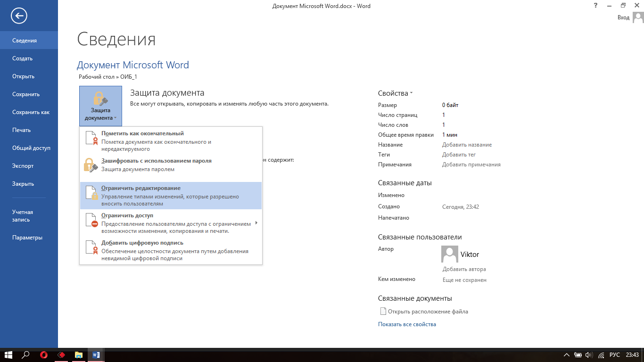Viewport: 644px width, 362px height.
Task: Open the volume tray icon
Action: 589,355
